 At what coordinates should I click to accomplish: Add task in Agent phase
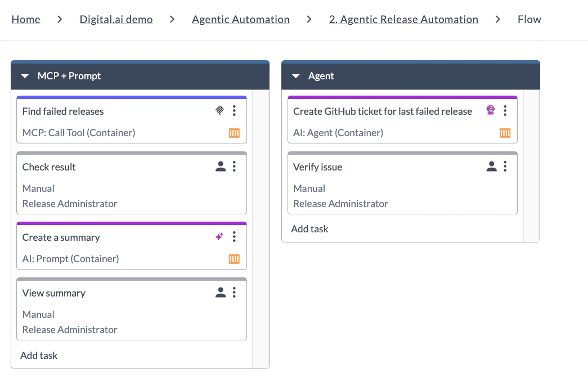point(309,228)
